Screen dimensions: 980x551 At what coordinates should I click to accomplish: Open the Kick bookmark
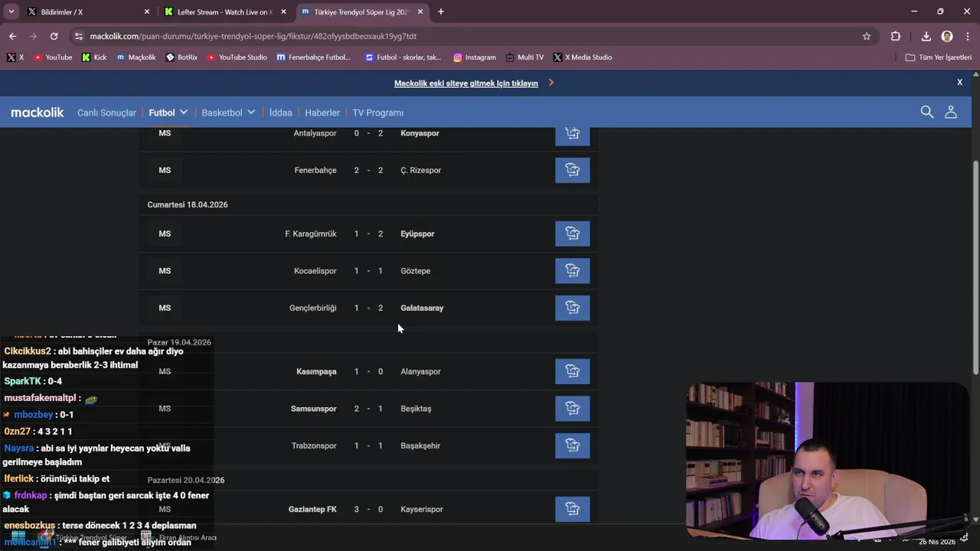94,57
